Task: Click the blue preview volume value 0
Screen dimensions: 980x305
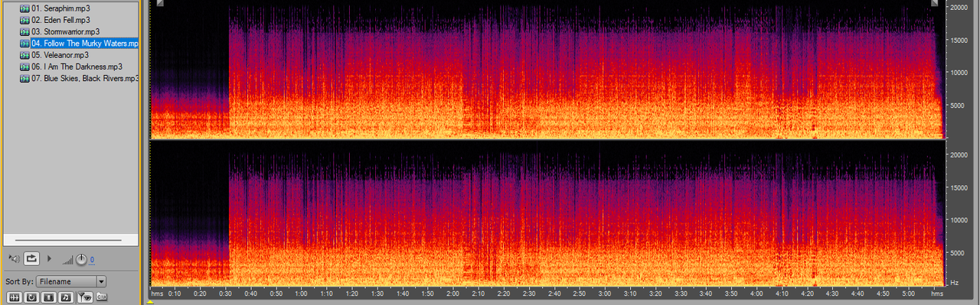Action: [93, 261]
